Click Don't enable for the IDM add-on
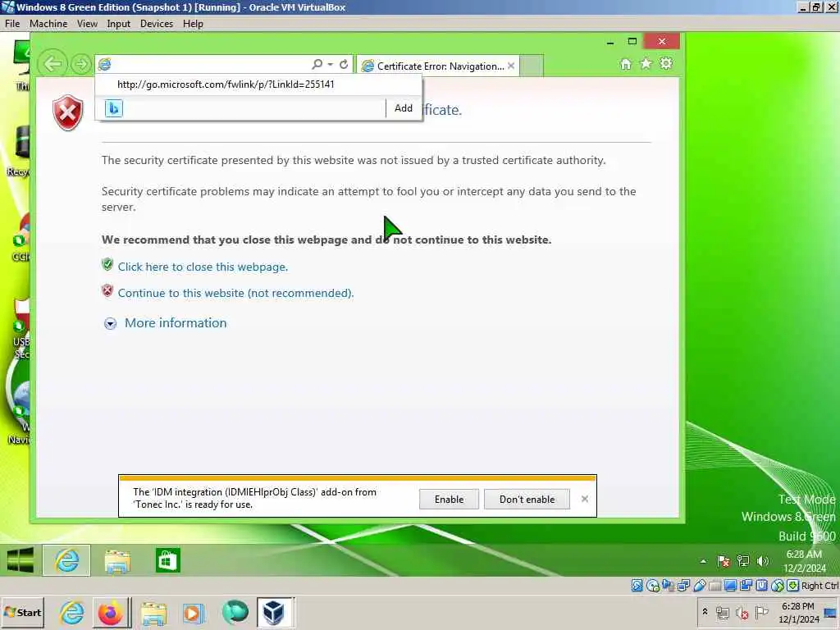This screenshot has width=840, height=630. pos(527,500)
